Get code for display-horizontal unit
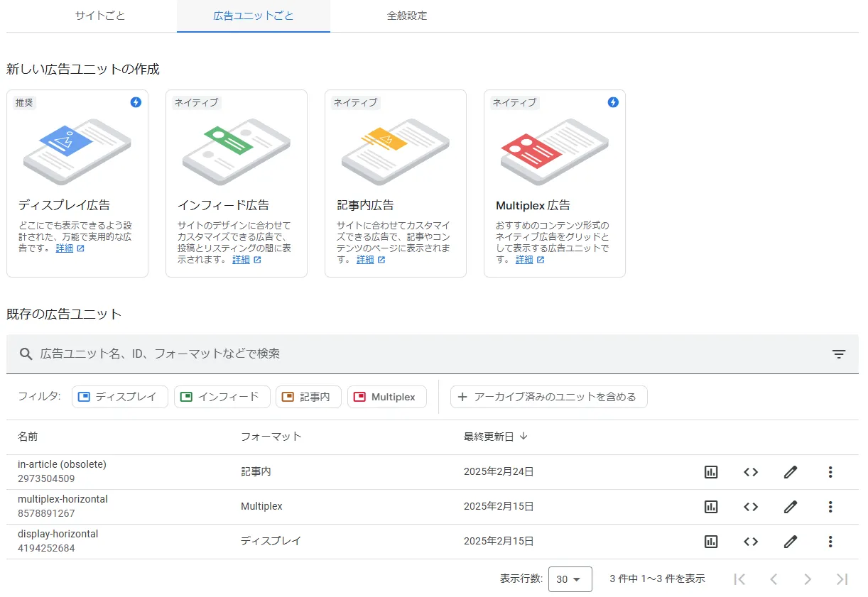The height and width of the screenshot is (597, 868). tap(751, 542)
